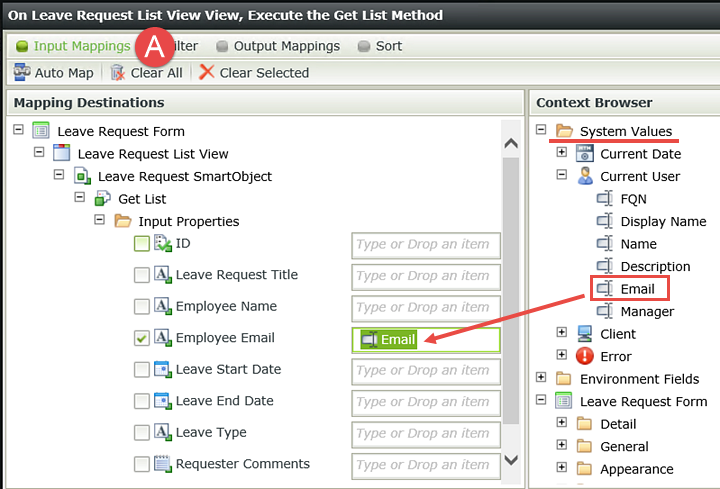
Task: Collapse the Get List node
Action: (79, 197)
